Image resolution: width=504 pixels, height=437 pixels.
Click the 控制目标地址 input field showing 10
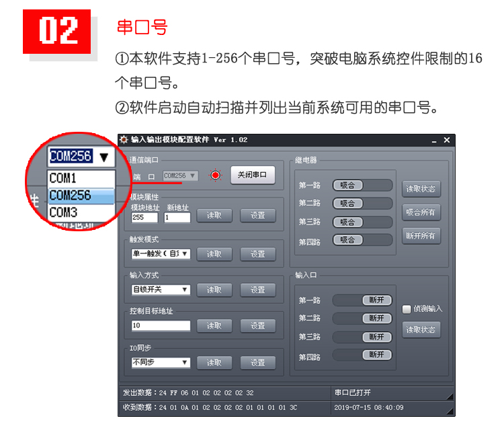(x=161, y=325)
